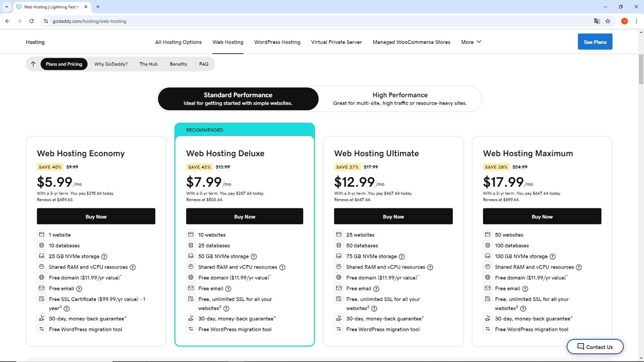The height and width of the screenshot is (362, 644).
Task: Open the browser tab search dropdown
Action: [6, 7]
